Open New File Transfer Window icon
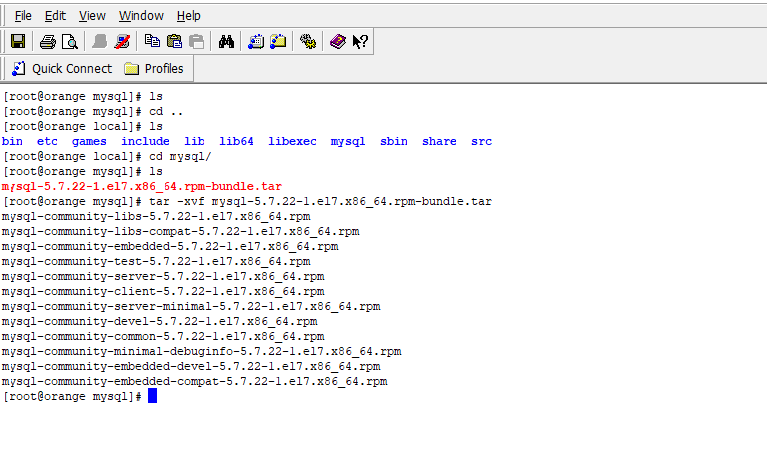Viewport: 767px width, 470px height. pos(278,42)
